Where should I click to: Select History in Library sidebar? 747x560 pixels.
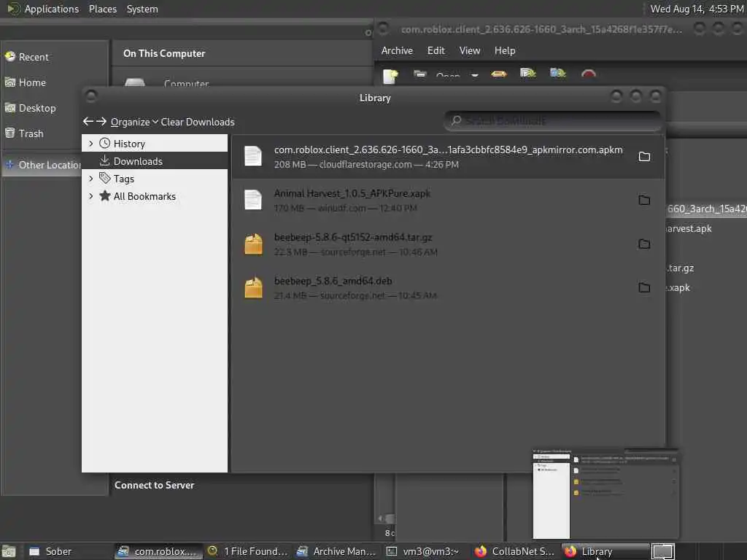click(155, 144)
